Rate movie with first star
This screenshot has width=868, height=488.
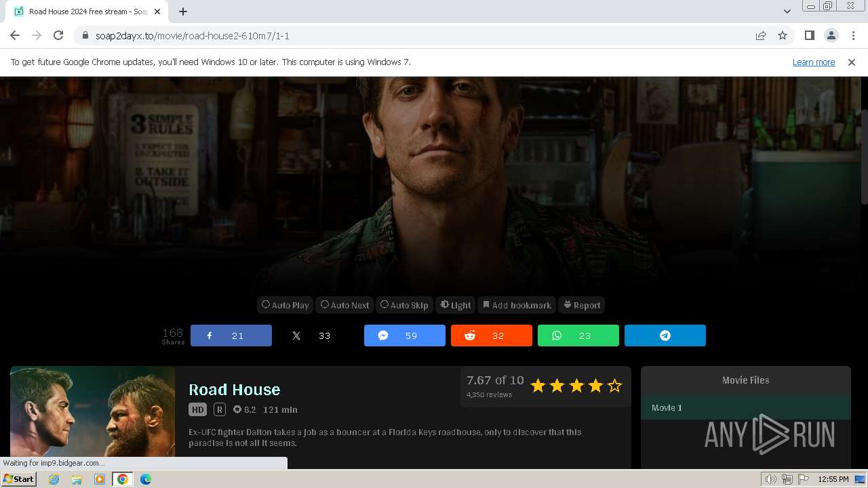[x=538, y=386]
